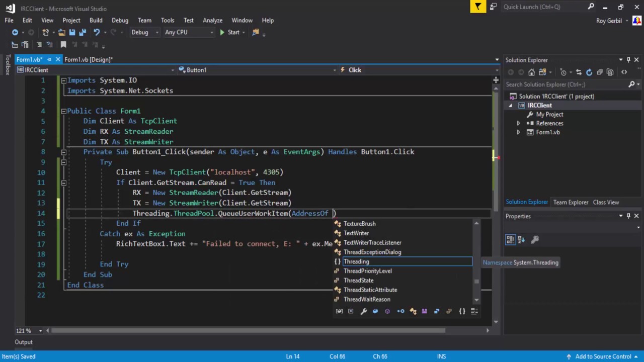644x362 pixels.
Task: Navigate backward with the toolbar arrow
Action: [15, 32]
